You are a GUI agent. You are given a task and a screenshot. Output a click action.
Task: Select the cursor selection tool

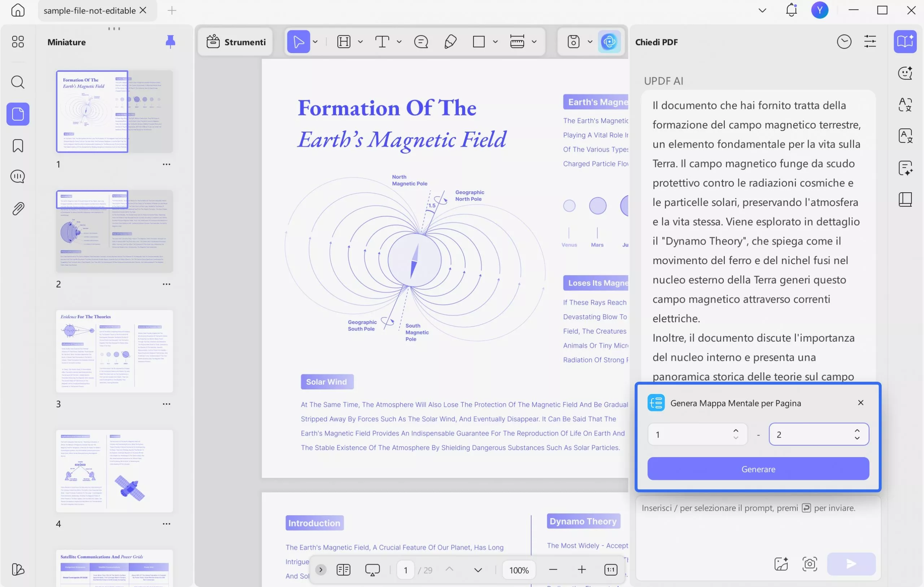pos(298,41)
